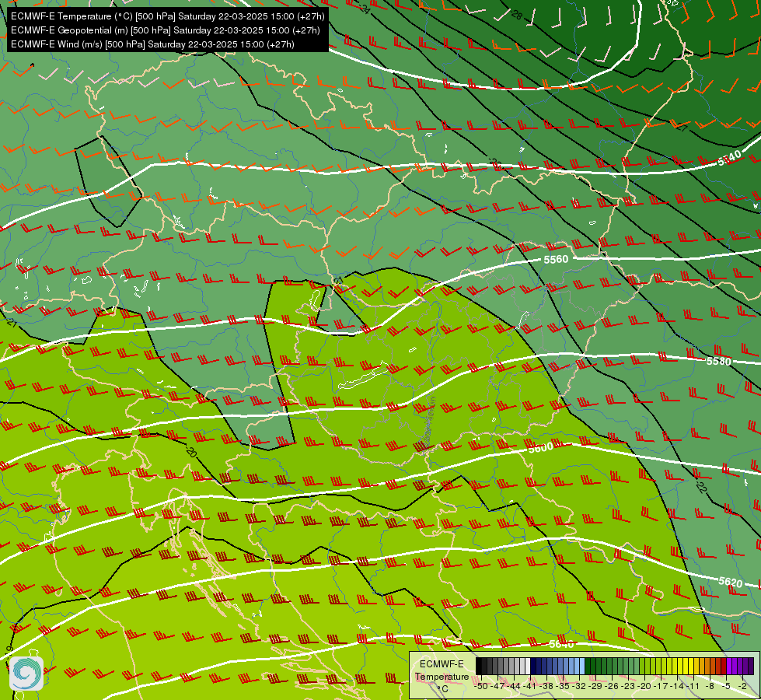
Task: Click the -11 colorbar tick label
Action: (x=693, y=687)
